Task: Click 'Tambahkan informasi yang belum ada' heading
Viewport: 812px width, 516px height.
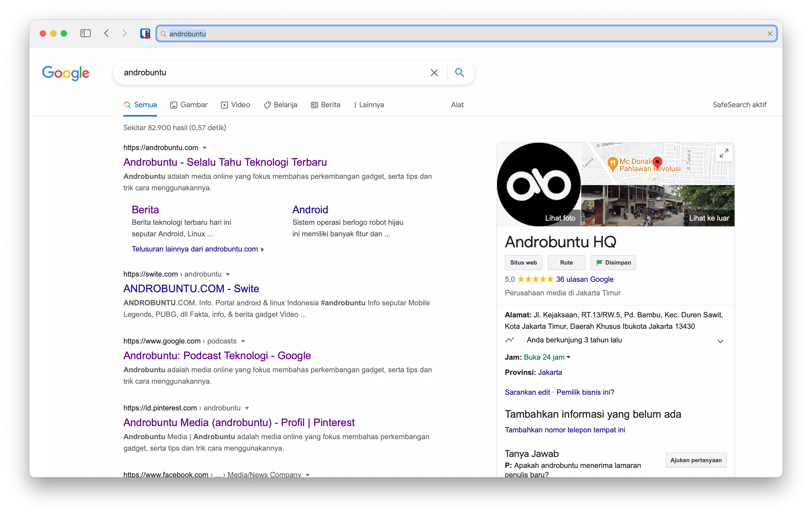Action: click(593, 414)
